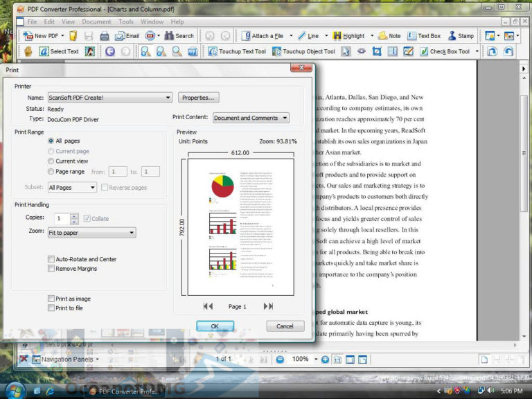Click the rotate clockwise icon

coord(492,51)
